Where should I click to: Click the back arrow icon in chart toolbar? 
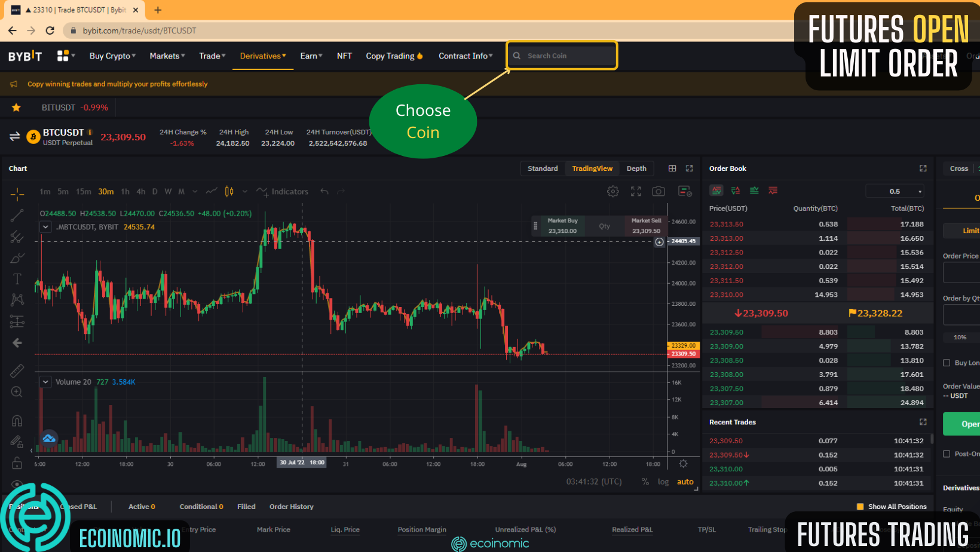coord(17,343)
